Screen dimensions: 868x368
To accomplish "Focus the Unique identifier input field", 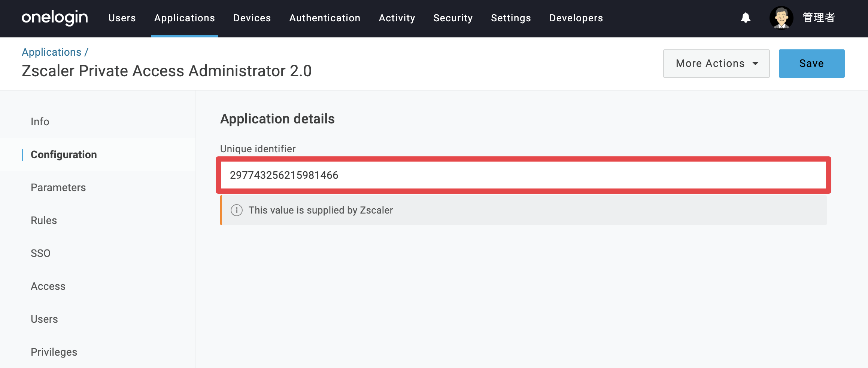I will coord(523,175).
